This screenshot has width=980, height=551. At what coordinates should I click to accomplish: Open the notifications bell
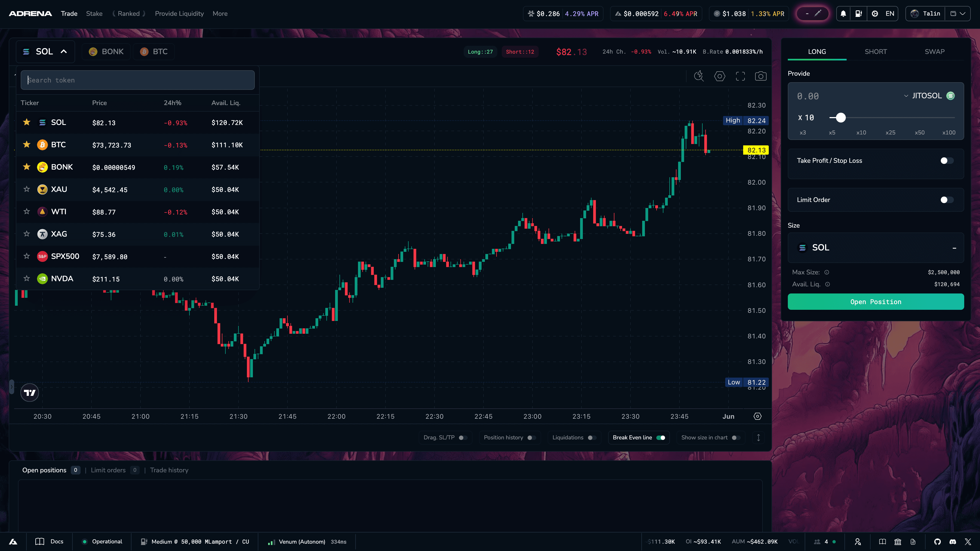click(843, 14)
